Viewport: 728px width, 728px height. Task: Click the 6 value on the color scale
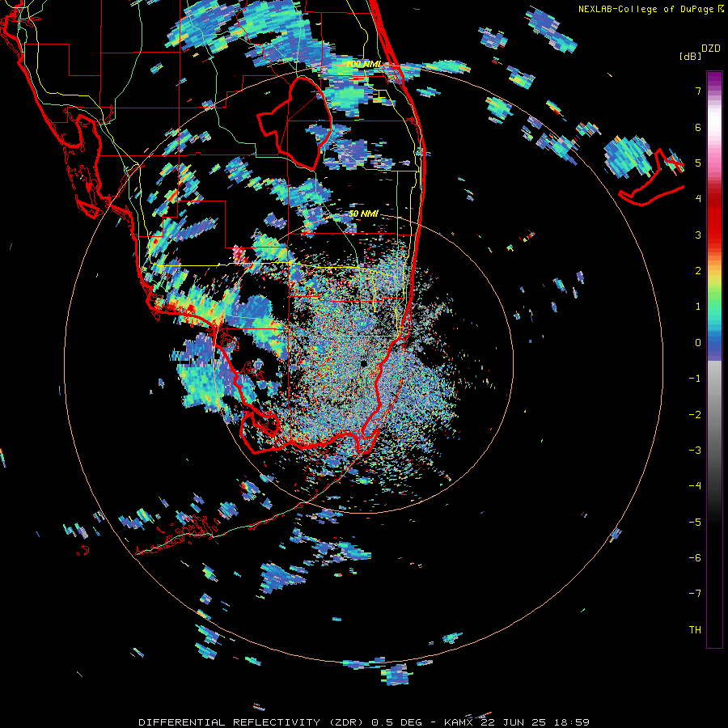click(x=698, y=127)
